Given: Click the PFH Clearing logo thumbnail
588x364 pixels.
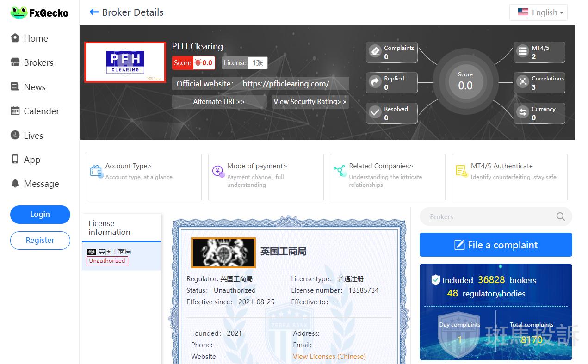Looking at the screenshot, I should 125,62.
